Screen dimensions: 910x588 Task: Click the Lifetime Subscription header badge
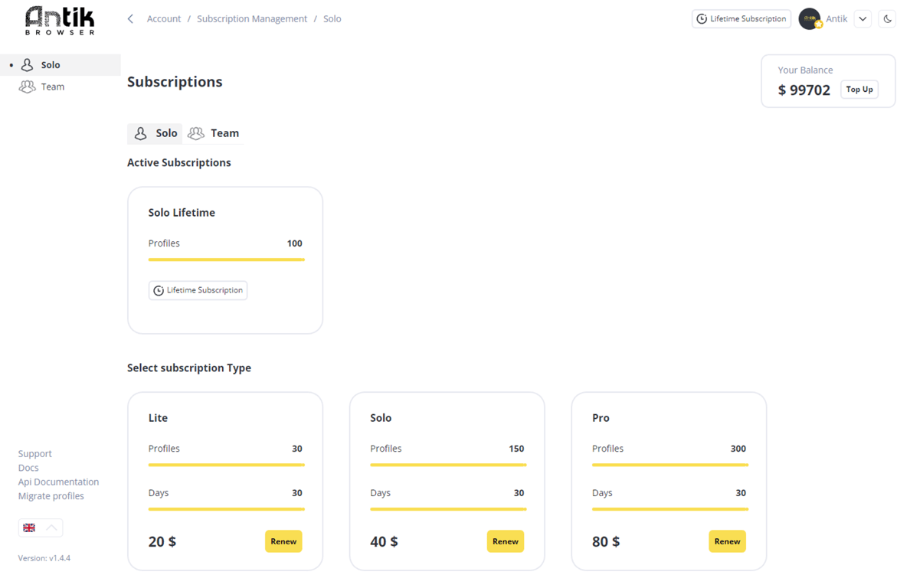(741, 19)
